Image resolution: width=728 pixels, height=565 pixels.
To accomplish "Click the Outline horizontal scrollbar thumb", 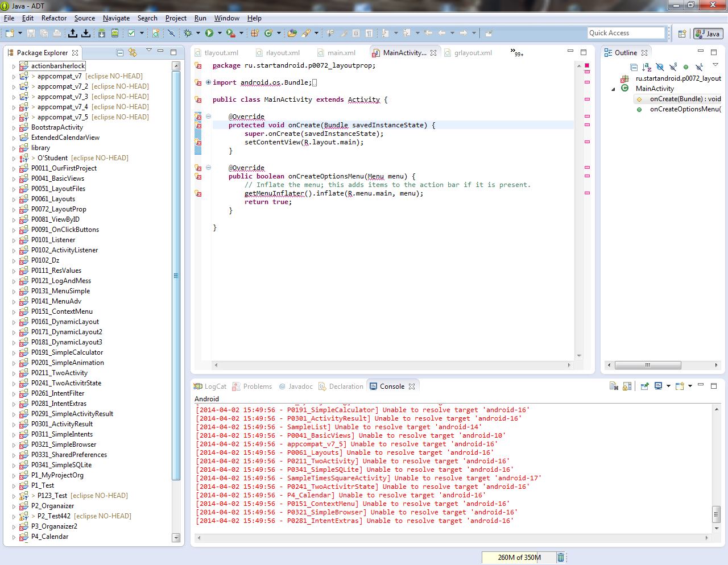I will (648, 365).
